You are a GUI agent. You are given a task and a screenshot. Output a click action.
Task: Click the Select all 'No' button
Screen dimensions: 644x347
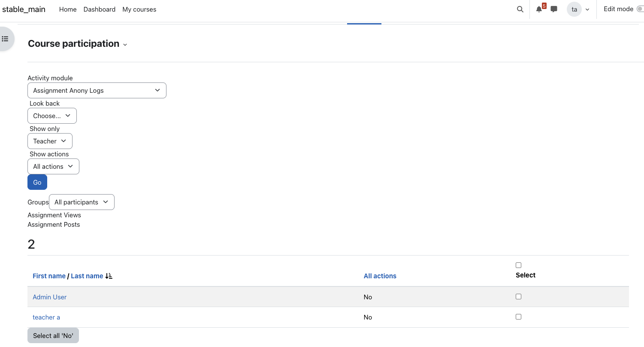53,335
